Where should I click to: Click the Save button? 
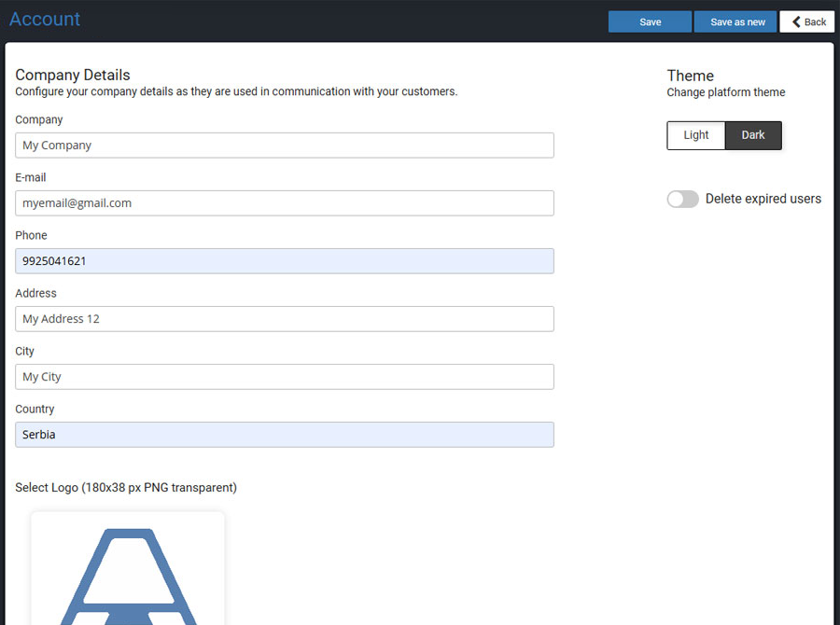650,22
